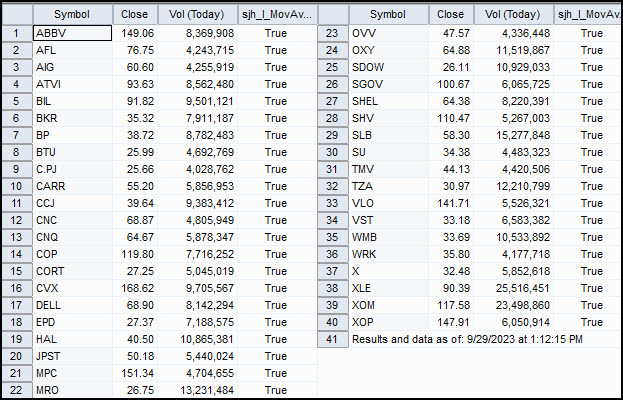Sort by the left Symbol column header
Screen dimensions: 623x400
pos(73,15)
